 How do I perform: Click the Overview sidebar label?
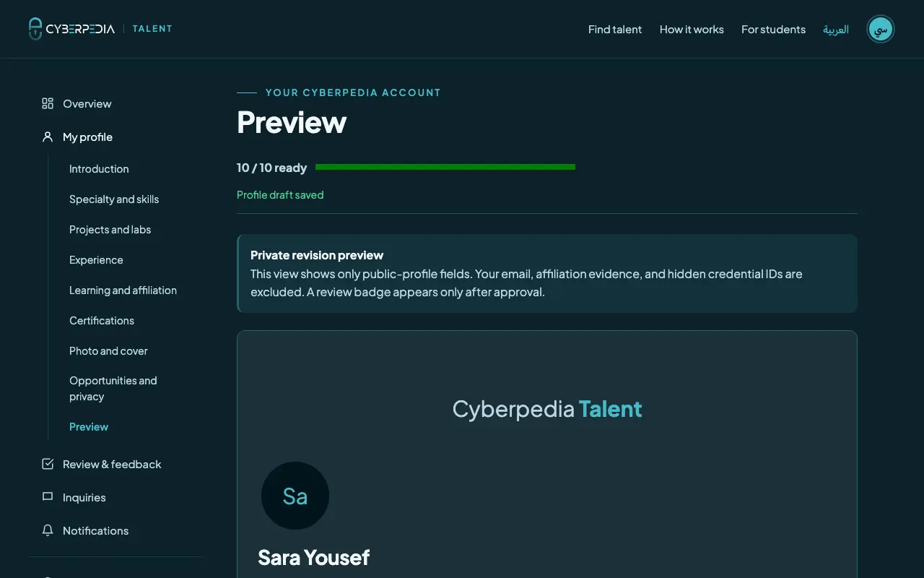click(87, 104)
